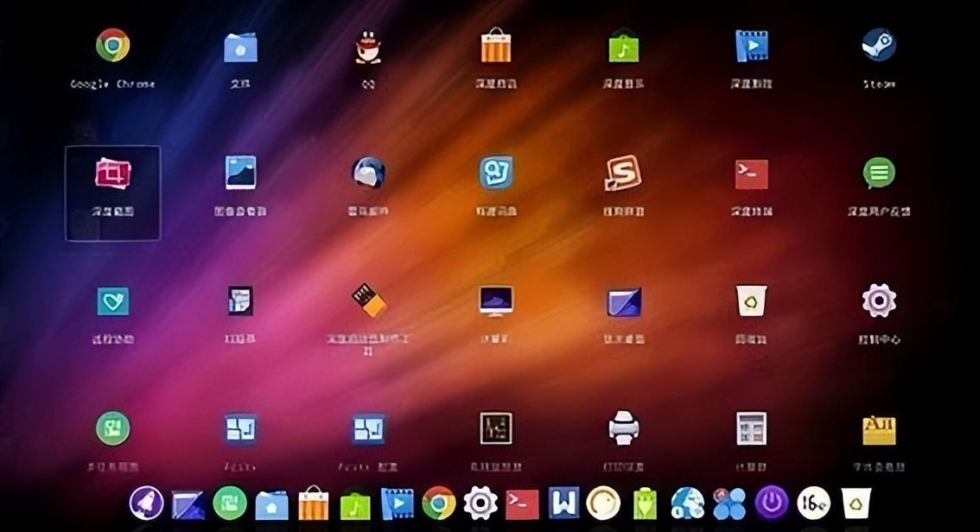Open the Sogou input method app
Viewport: 980px width, 532px height.
tap(623, 174)
